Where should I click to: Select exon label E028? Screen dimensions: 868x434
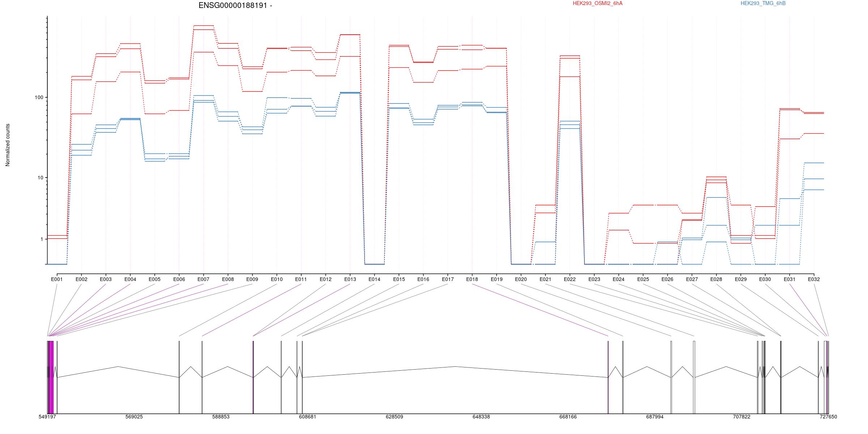pos(716,279)
